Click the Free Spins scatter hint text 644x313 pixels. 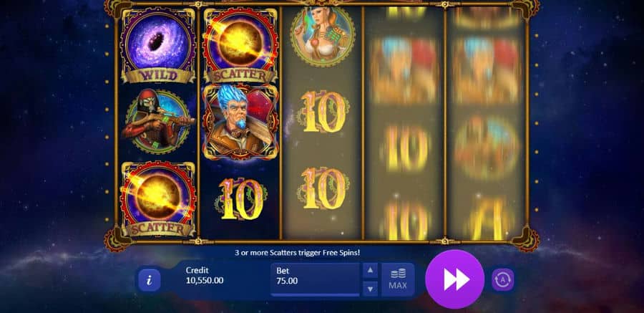pos(298,253)
